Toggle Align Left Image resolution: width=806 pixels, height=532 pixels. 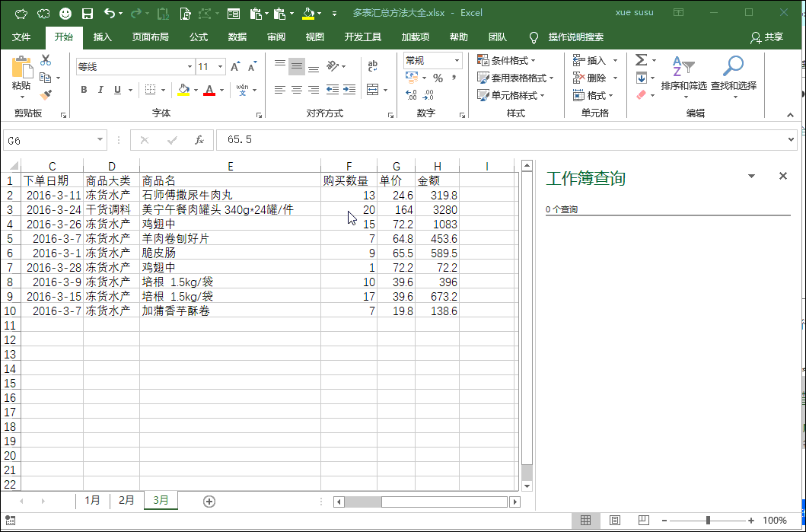(x=279, y=90)
